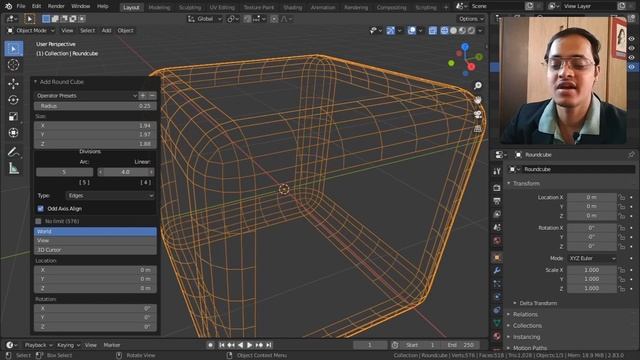The width and height of the screenshot is (640, 360).
Task: Toggle Location X animate lock icon
Action: point(622,197)
